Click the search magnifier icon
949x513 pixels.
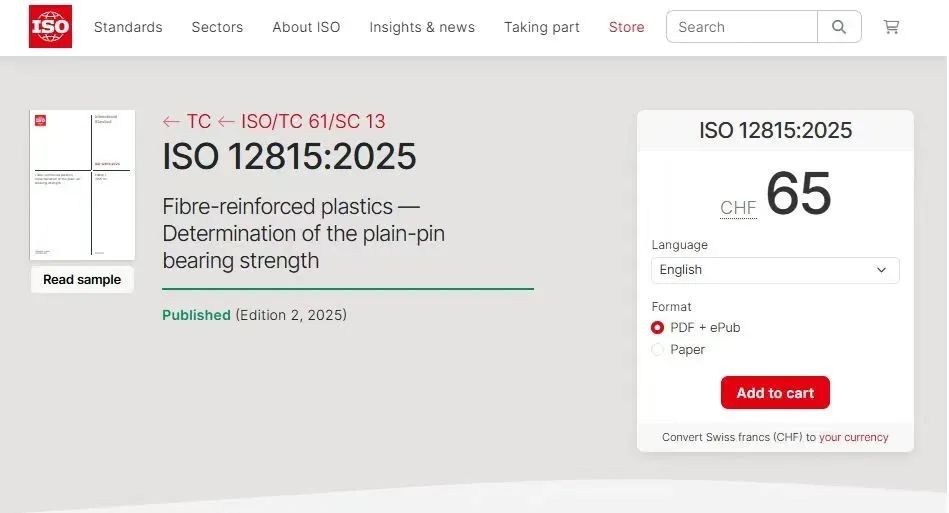(x=839, y=27)
